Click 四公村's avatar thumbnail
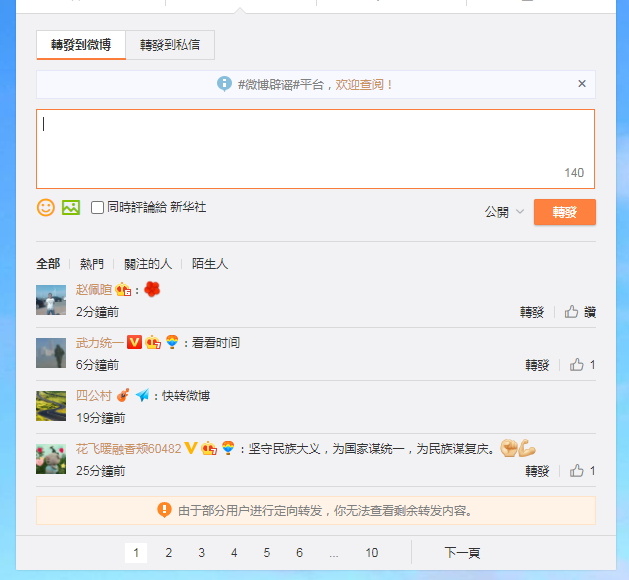Image resolution: width=629 pixels, height=580 pixels. click(51, 406)
